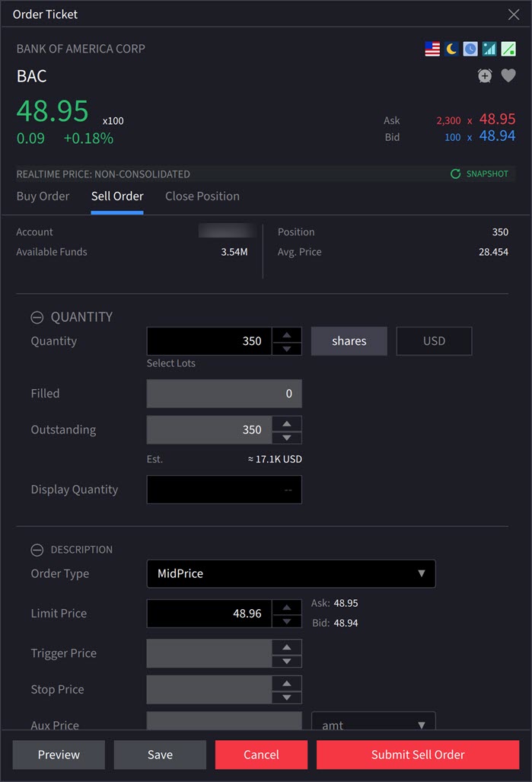This screenshot has height=782, width=532.
Task: Add BAC to favorites with heart icon
Action: click(508, 75)
